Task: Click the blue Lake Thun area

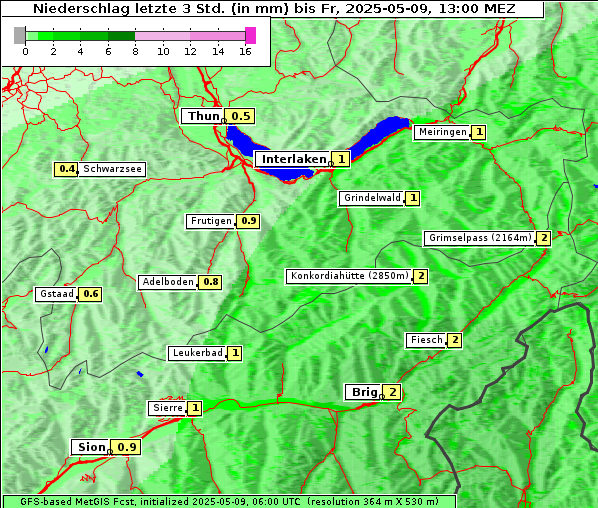Action: pos(244,141)
